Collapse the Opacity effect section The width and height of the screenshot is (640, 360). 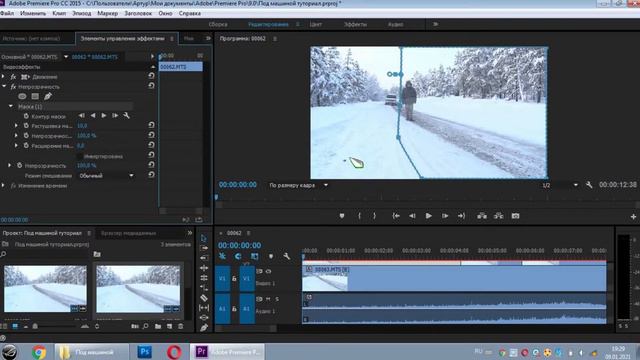point(4,87)
